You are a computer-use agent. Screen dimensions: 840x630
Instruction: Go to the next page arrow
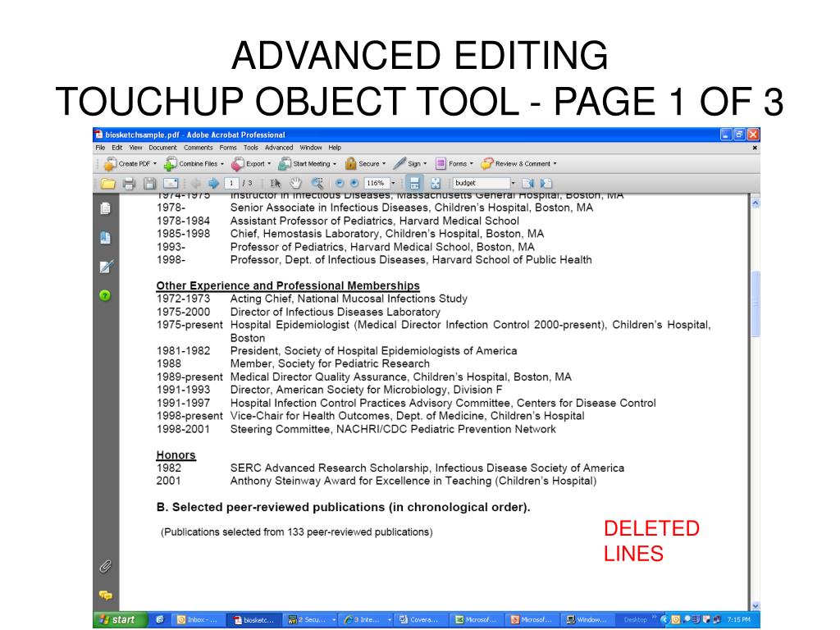click(x=214, y=183)
